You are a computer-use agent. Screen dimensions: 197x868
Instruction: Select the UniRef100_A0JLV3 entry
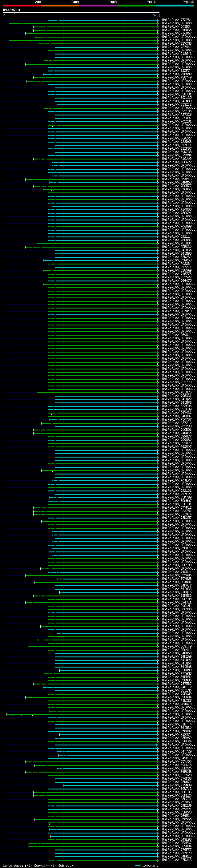pos(177,481)
